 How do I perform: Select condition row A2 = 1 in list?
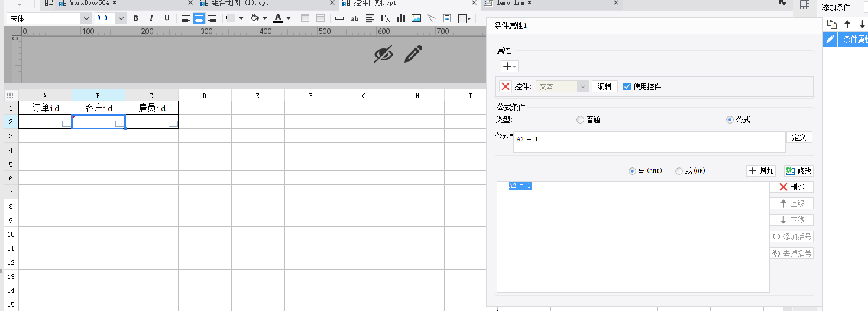tap(520, 186)
